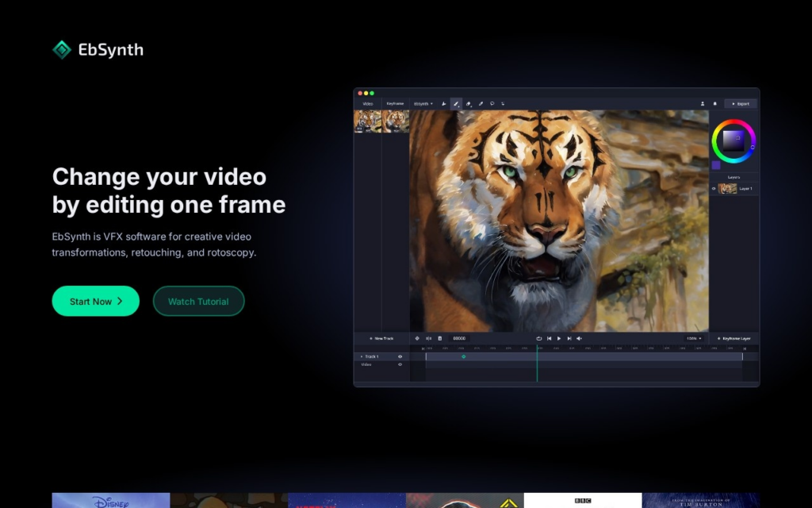
Task: Click the saturation square inside the color wheel
Action: (733, 140)
